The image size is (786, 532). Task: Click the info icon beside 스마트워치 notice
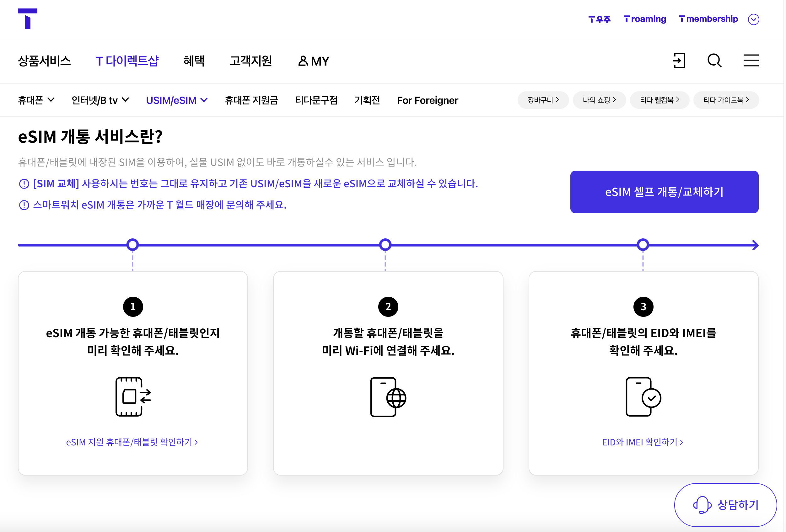(x=24, y=205)
